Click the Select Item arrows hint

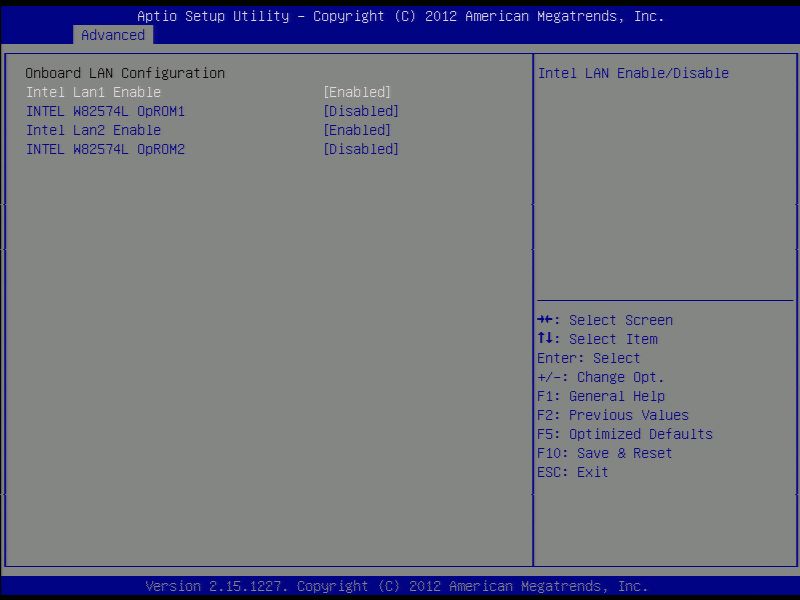(597, 339)
